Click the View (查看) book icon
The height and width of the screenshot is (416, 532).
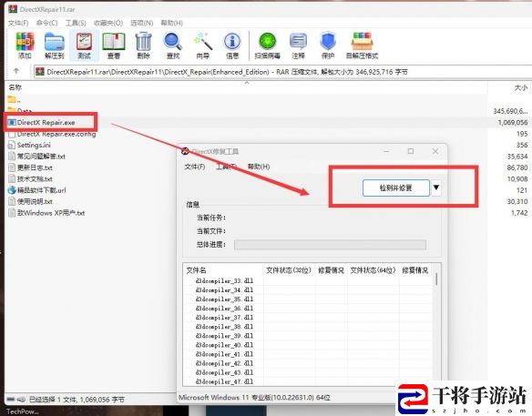(x=114, y=46)
